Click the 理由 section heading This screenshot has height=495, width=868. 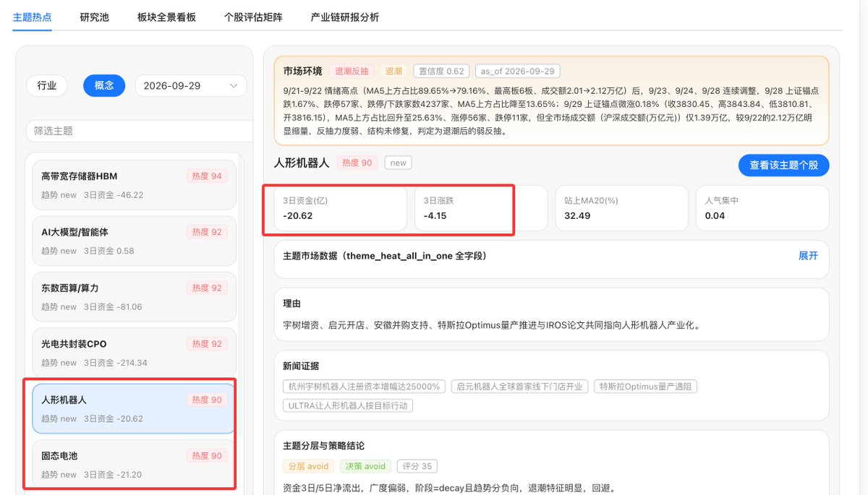point(292,304)
